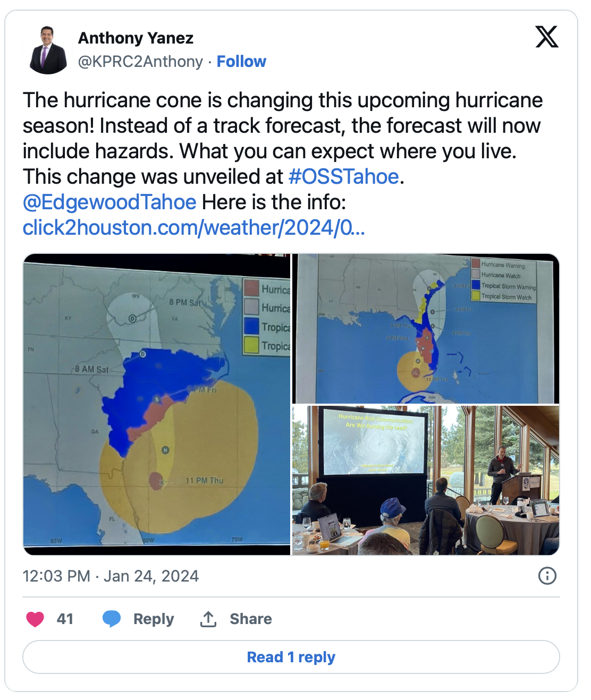591x700 pixels.
Task: Click the heart icon to like the post
Action: point(36,618)
